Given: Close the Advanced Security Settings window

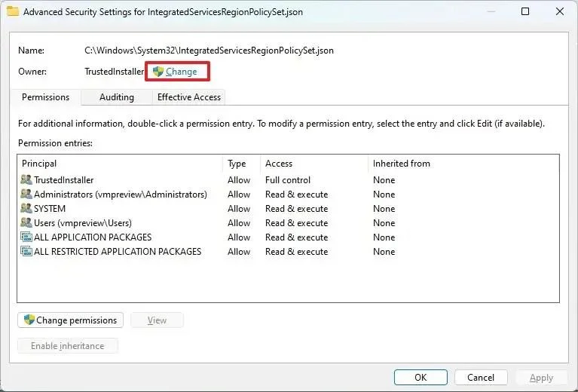Looking at the screenshot, I should (560, 11).
